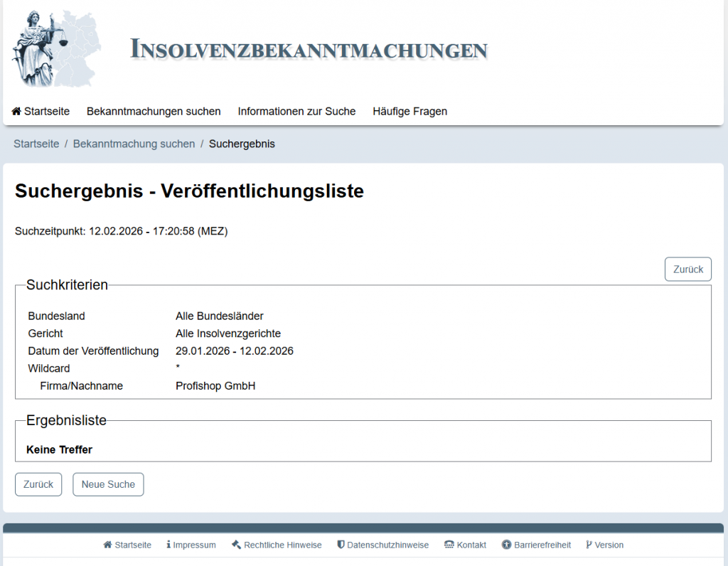Click the footer Startseite house icon
The width and height of the screenshot is (728, 566).
coord(107,545)
